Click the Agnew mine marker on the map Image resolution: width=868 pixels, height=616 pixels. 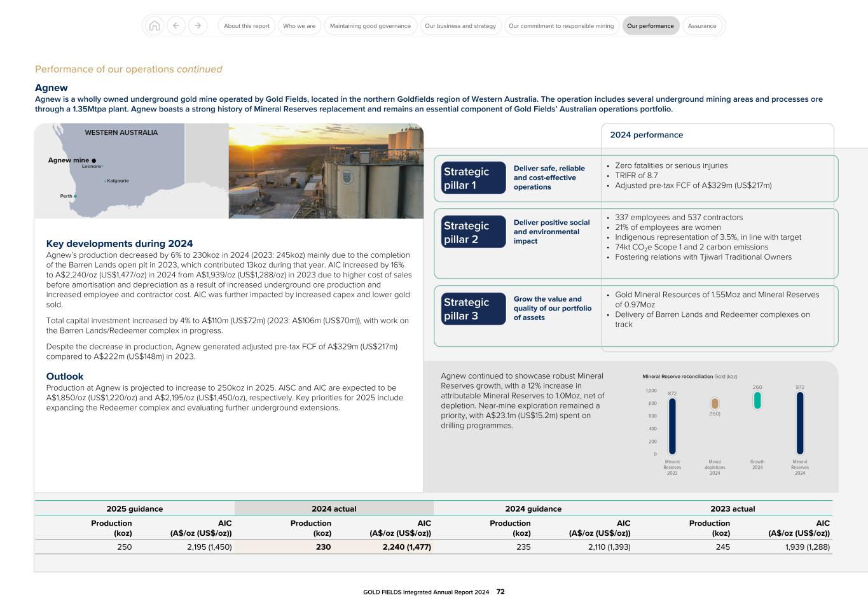click(x=93, y=160)
